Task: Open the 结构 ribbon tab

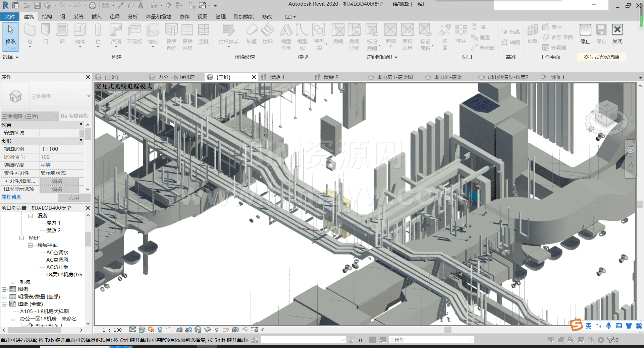Action: 47,16
